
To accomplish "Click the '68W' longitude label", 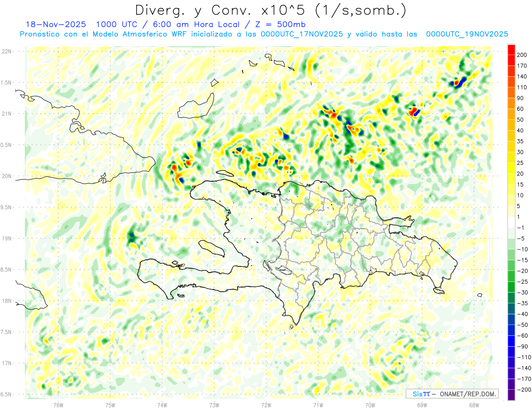I will click(x=473, y=405).
